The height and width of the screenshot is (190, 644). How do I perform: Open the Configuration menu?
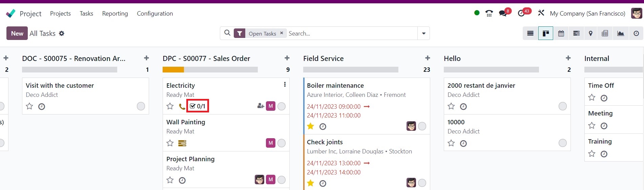(x=155, y=14)
